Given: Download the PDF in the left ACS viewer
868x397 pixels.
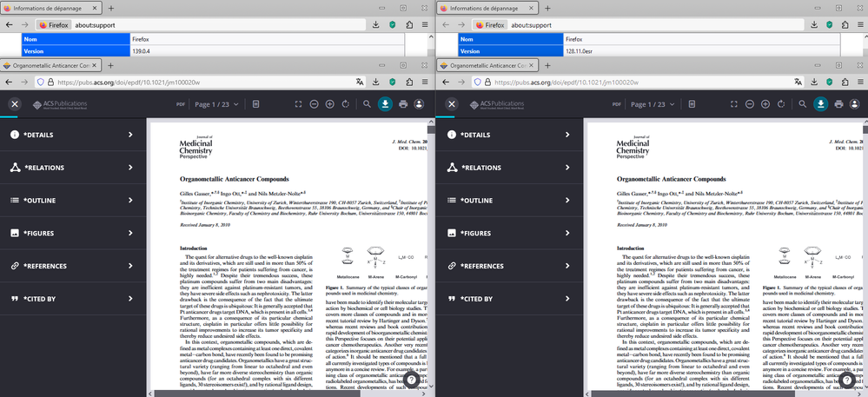Looking at the screenshot, I should coord(385,104).
